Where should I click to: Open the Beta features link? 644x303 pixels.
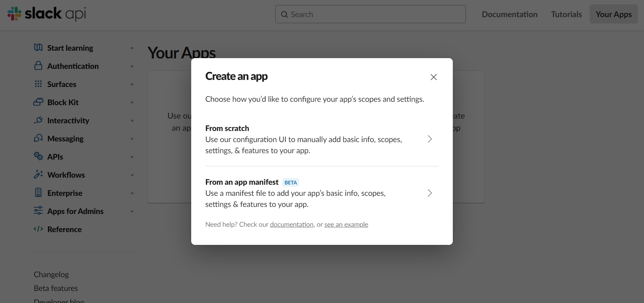(56, 288)
